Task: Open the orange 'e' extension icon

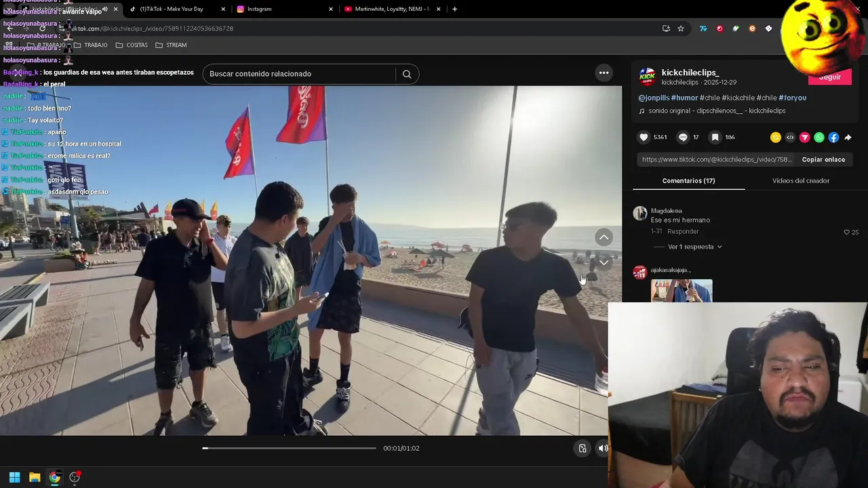Action: coord(752,28)
